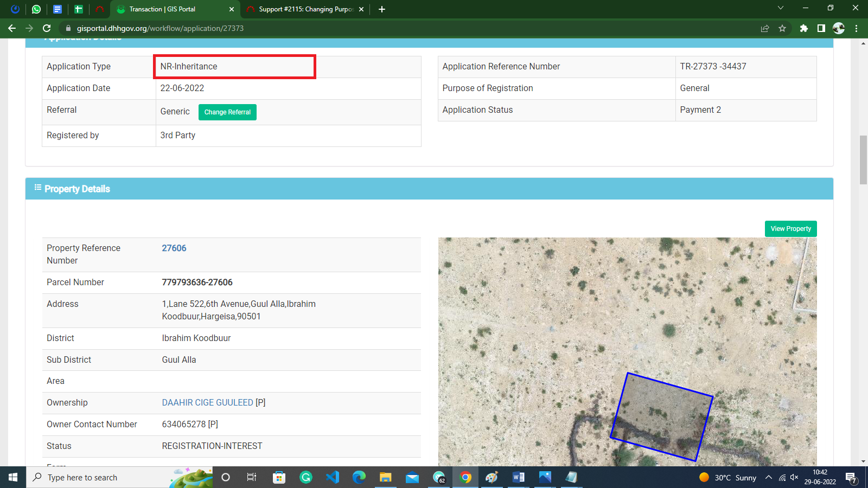Open Mail app from taskbar
Viewport: 868px width, 488px height.
tap(412, 477)
